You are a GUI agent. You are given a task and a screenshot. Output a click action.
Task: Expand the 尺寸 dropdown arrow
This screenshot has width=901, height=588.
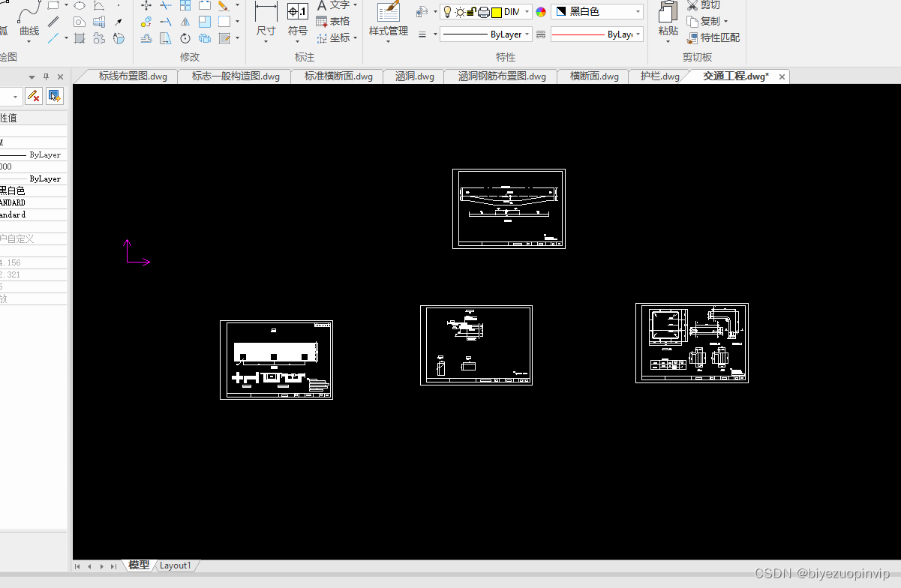click(x=266, y=43)
